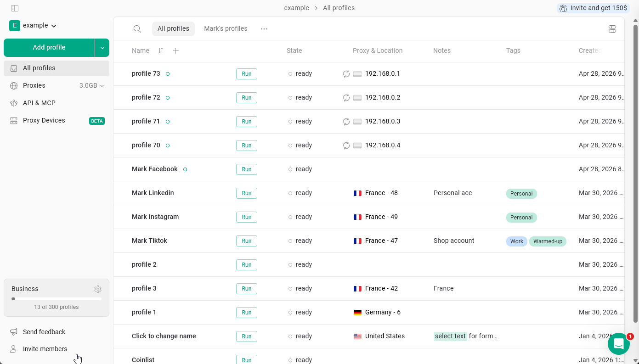This screenshot has height=364, width=639.
Task: Click the 'Shop account' note
Action: coord(454,241)
